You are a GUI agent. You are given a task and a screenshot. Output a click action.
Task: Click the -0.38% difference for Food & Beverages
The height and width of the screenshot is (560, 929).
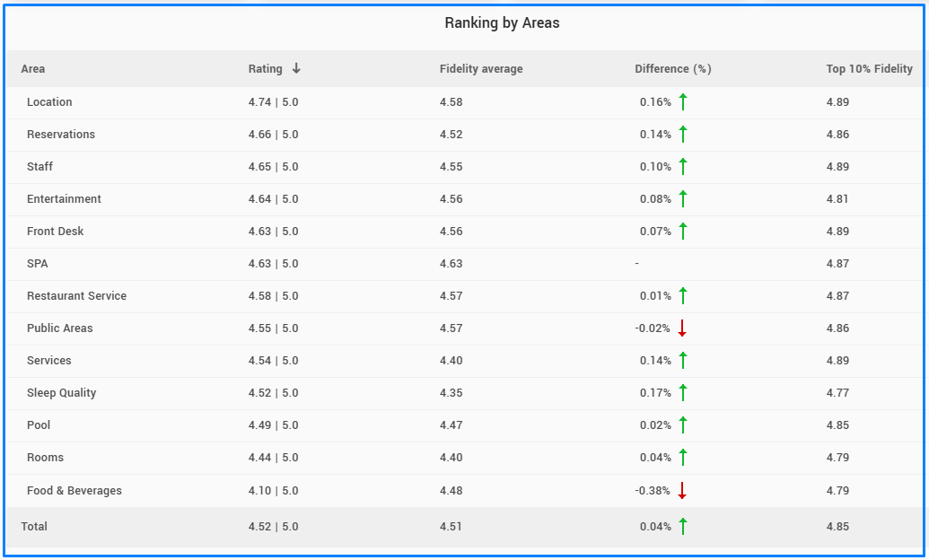pyautogui.click(x=653, y=491)
